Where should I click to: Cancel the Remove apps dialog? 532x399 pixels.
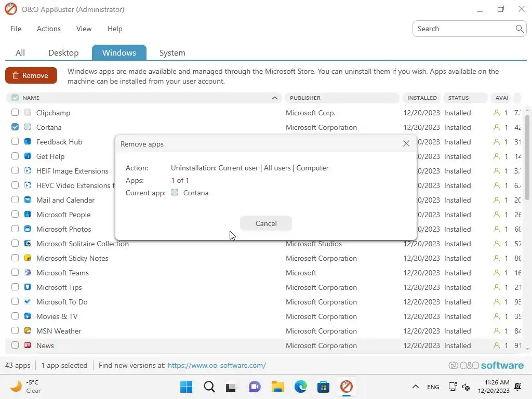click(265, 223)
